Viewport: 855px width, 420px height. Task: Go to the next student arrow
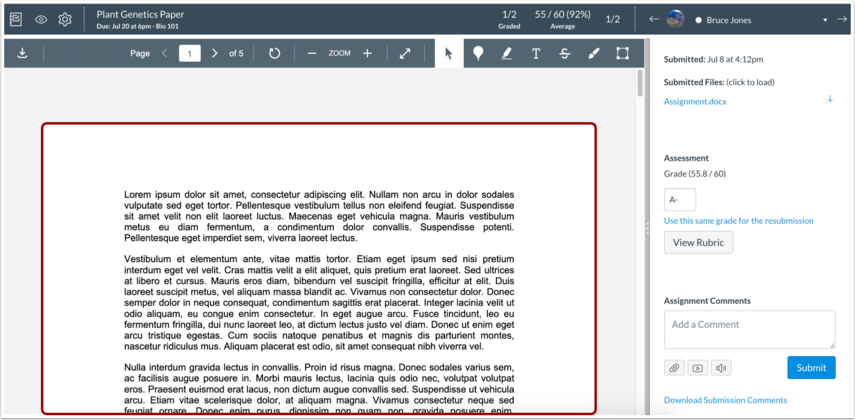pos(841,19)
